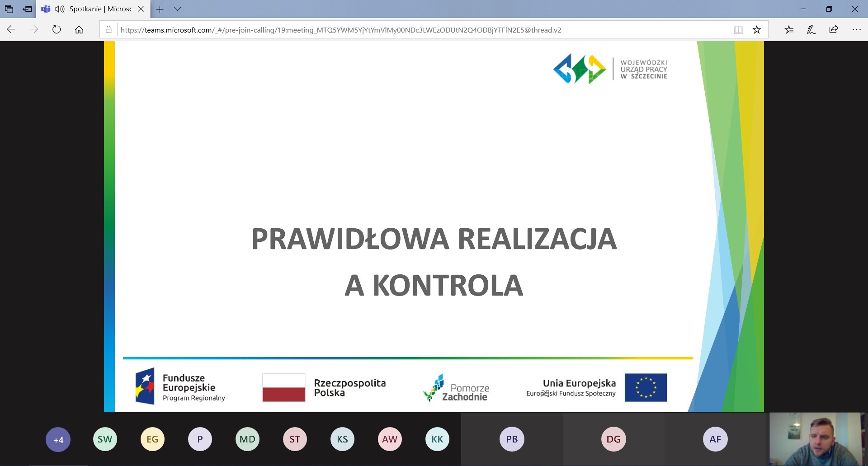Select participant avatar KK
Screen dimensions: 868x466
pyautogui.click(x=437, y=439)
